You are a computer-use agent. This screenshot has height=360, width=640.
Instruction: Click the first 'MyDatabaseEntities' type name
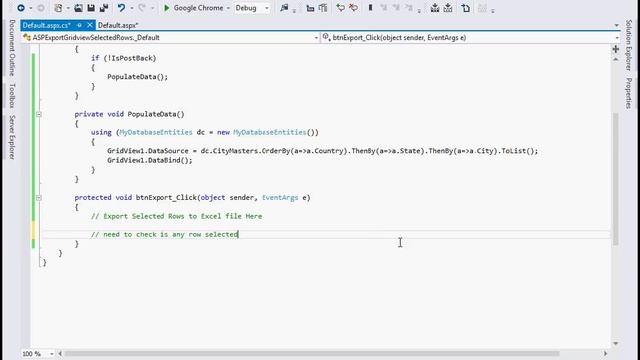click(x=156, y=133)
